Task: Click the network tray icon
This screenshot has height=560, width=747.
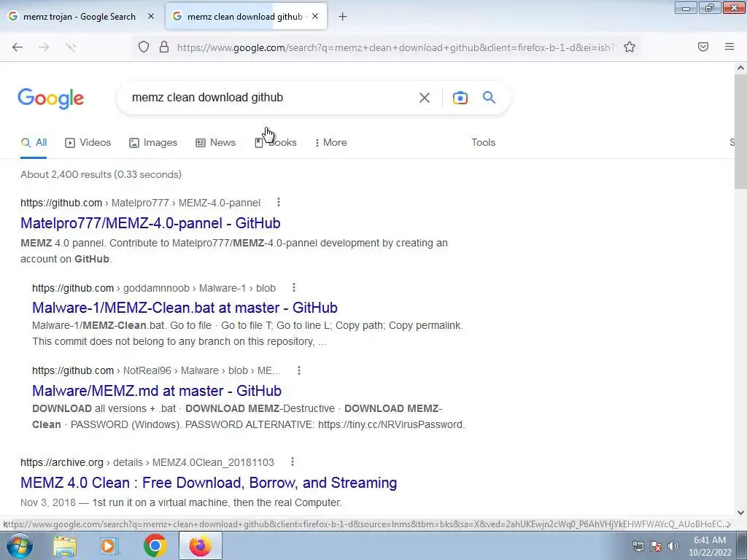Action: [x=638, y=546]
